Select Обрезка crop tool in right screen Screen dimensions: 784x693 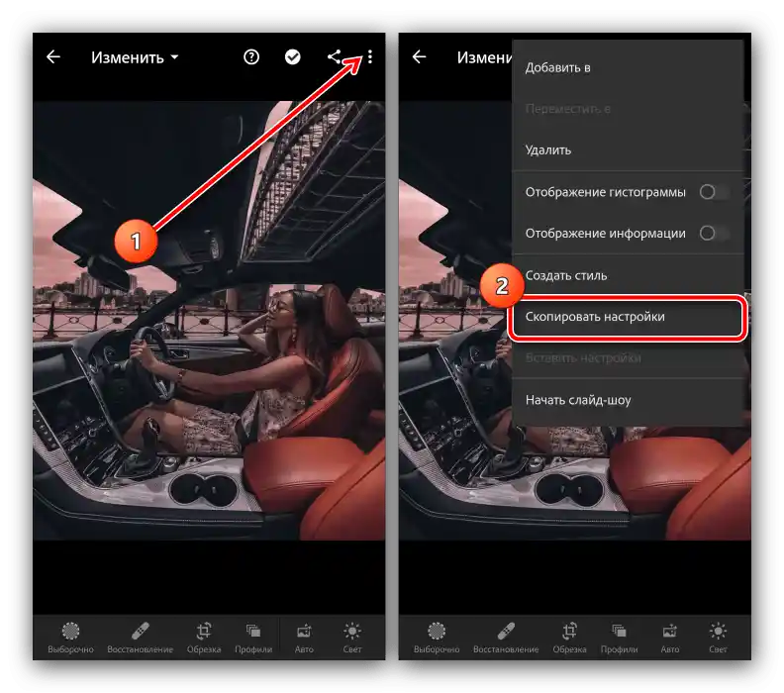tap(569, 638)
